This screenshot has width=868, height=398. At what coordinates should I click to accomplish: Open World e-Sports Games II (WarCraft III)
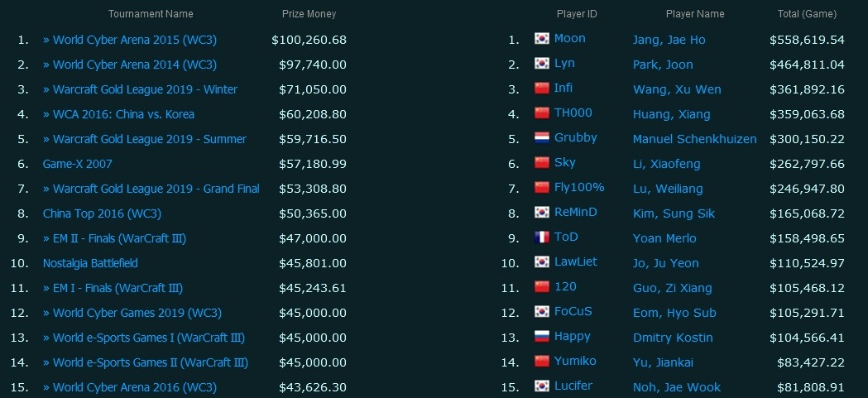coord(145,362)
